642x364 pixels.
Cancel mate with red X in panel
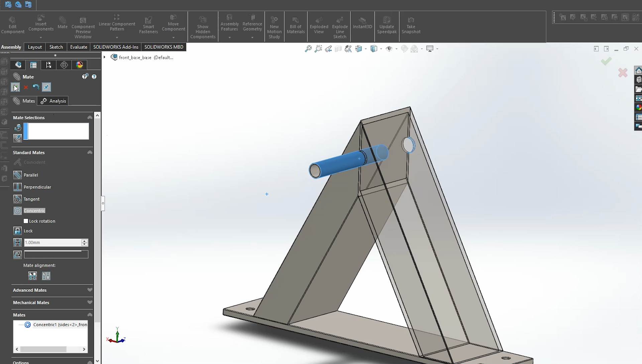tap(26, 87)
